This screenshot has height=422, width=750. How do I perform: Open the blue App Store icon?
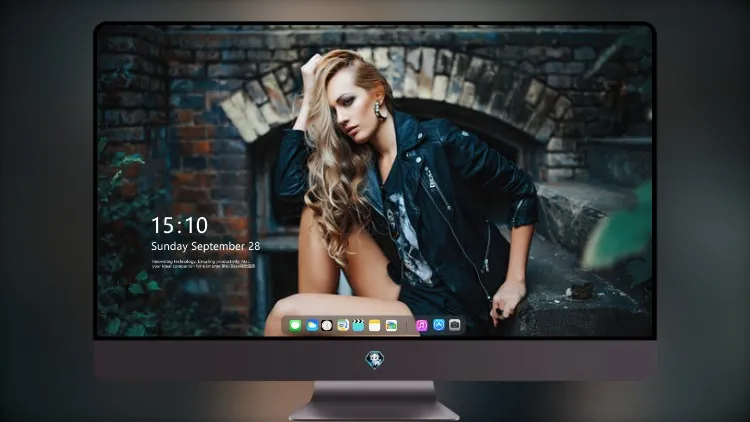[439, 325]
